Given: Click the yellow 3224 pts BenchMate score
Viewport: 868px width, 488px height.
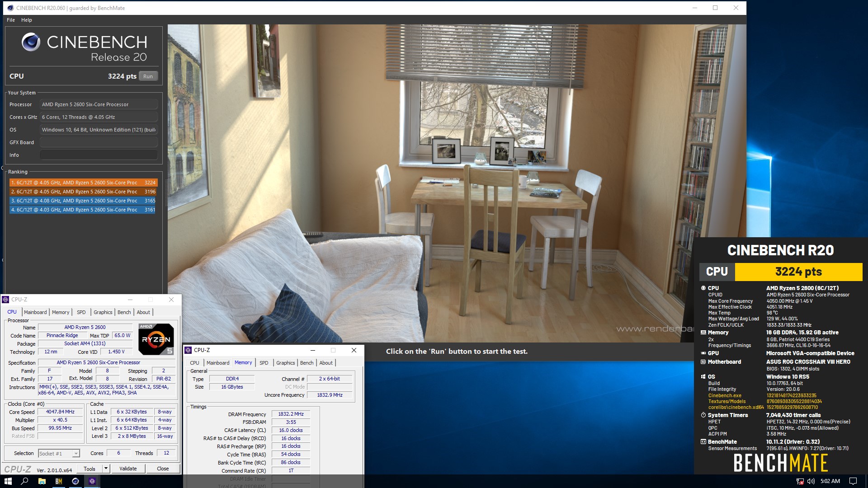Looking at the screenshot, I should pyautogui.click(x=798, y=272).
